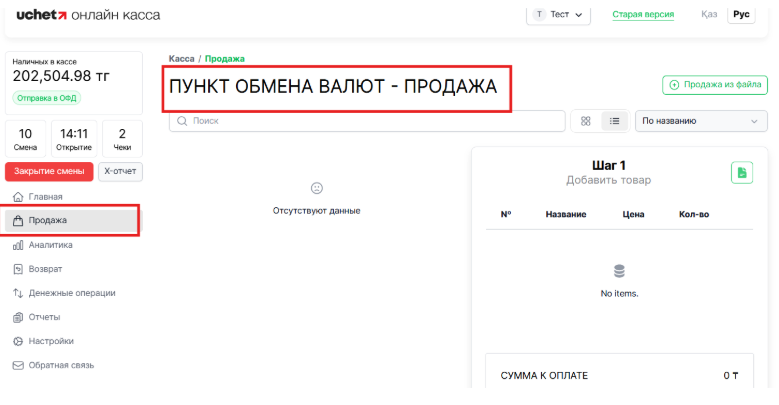779x405 pixels.
Task: Click in the Поиск search field
Action: click(367, 121)
